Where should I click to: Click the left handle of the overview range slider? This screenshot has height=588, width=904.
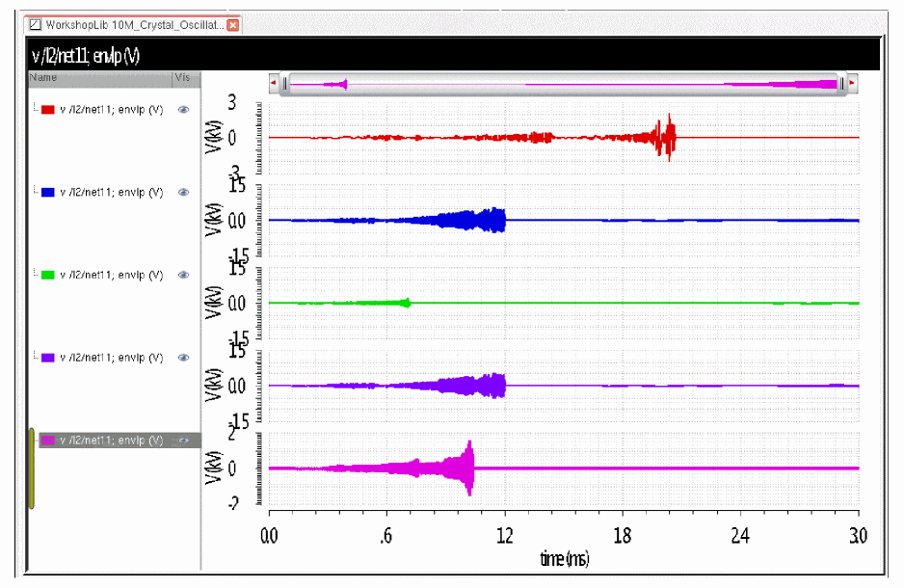pyautogui.click(x=285, y=84)
